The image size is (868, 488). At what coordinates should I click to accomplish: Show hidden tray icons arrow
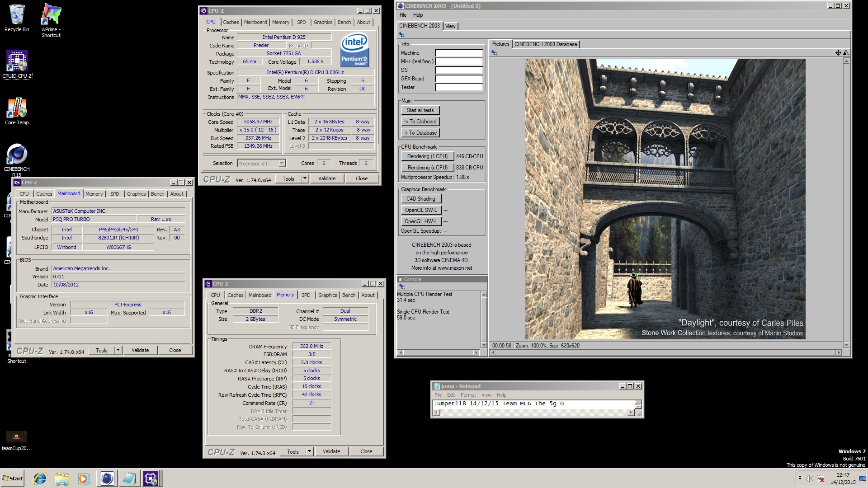(x=800, y=478)
